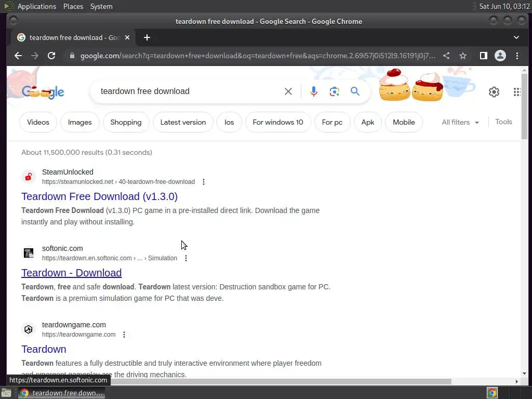Click the Chrome icon in bottom tray

coord(492,393)
